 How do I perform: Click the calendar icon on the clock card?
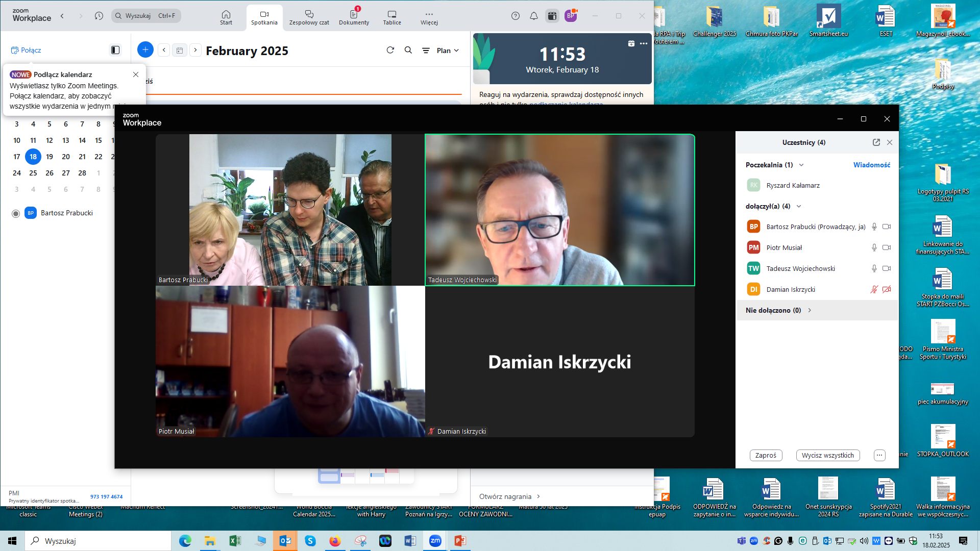[631, 43]
